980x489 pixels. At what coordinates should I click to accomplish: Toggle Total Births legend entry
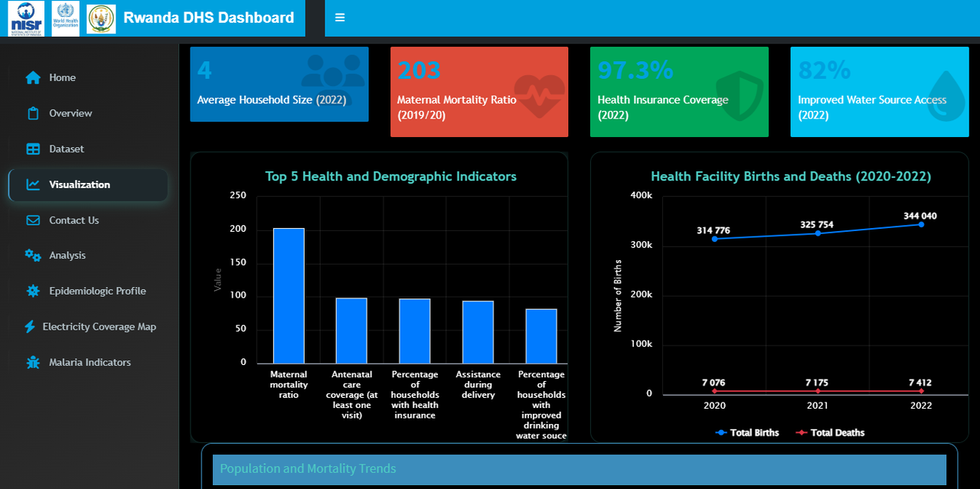(746, 432)
